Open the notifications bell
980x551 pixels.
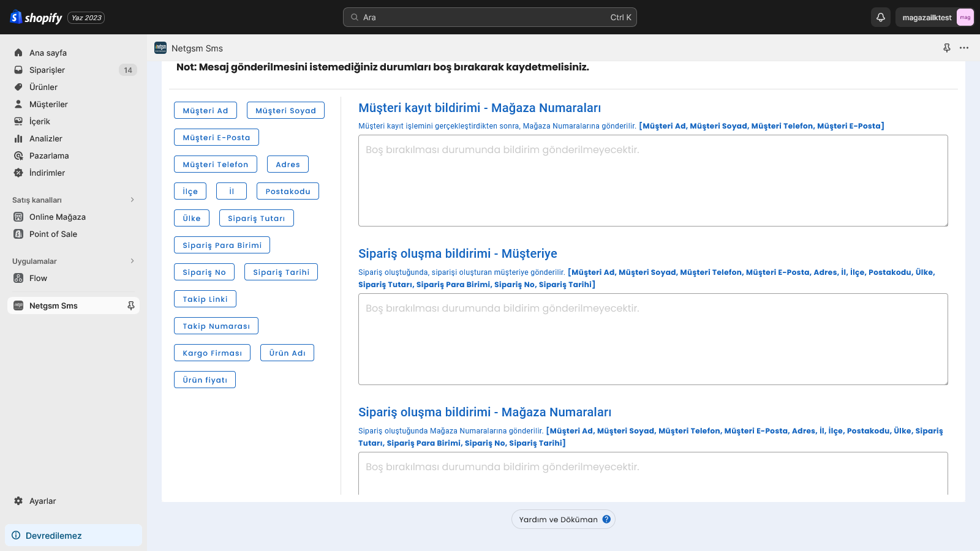tap(881, 17)
